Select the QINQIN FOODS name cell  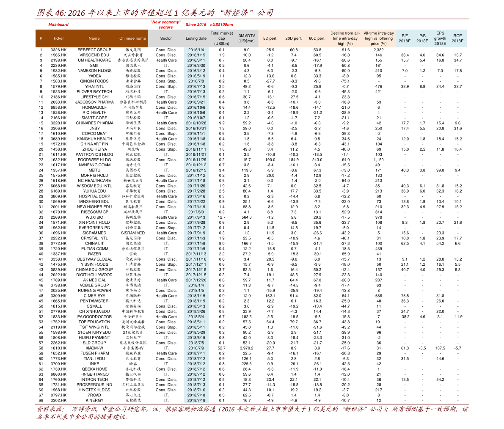click(x=94, y=81)
